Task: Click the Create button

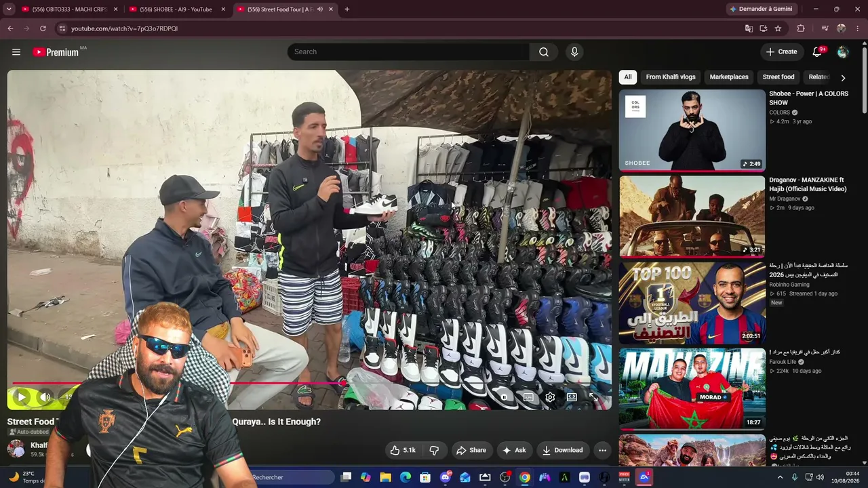Action: click(x=781, y=52)
